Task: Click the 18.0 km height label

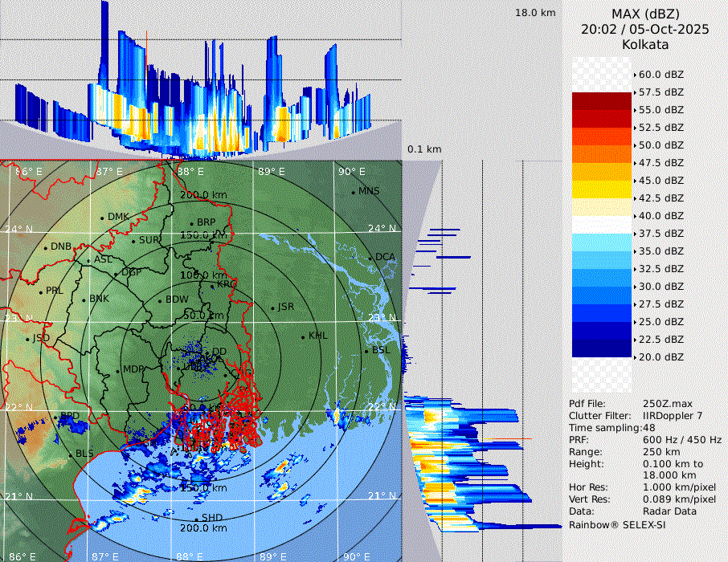Action: pyautogui.click(x=535, y=13)
